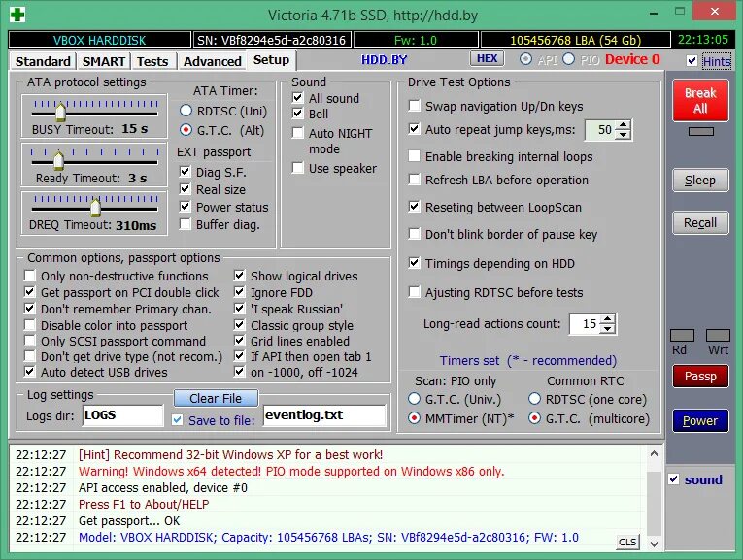This screenshot has height=560, width=743.
Task: Toggle 'I speak Russian' checkbox
Action: click(x=240, y=309)
